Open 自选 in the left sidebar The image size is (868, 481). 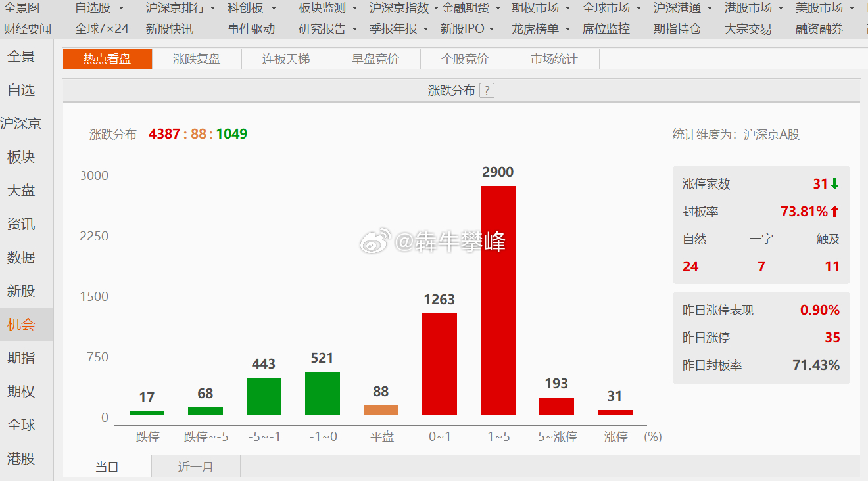(26, 90)
